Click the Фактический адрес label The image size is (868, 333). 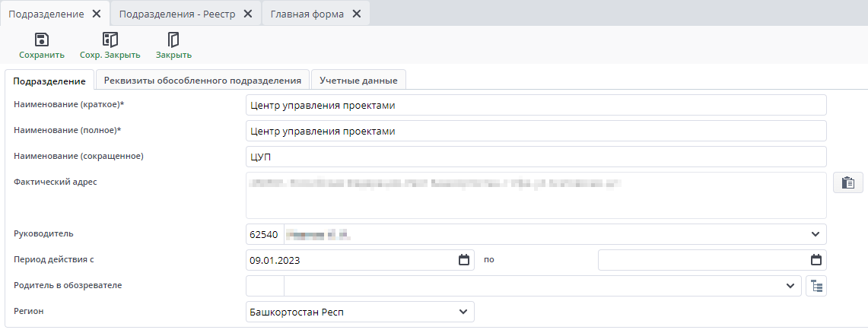coord(56,182)
